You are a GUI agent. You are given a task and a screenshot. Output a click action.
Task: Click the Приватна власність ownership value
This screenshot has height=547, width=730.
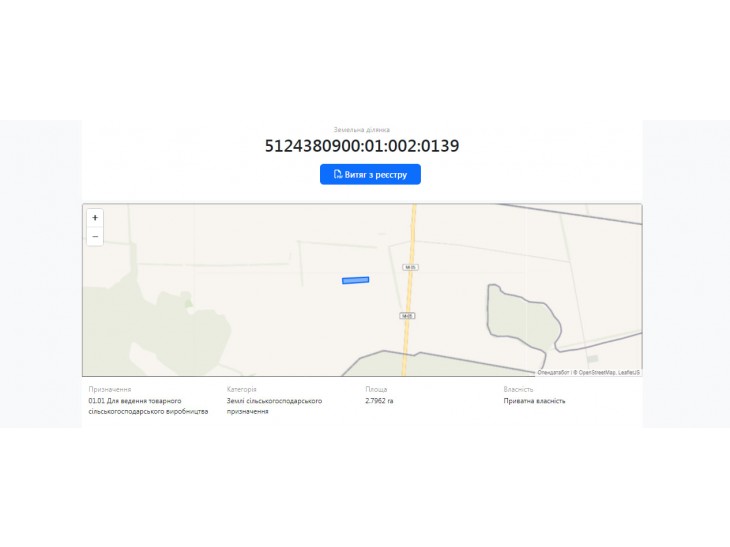(x=534, y=401)
